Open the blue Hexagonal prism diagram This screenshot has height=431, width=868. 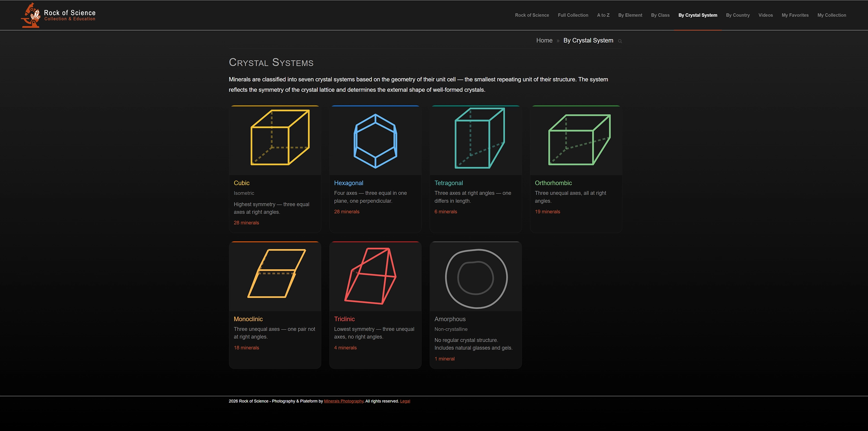(375, 141)
